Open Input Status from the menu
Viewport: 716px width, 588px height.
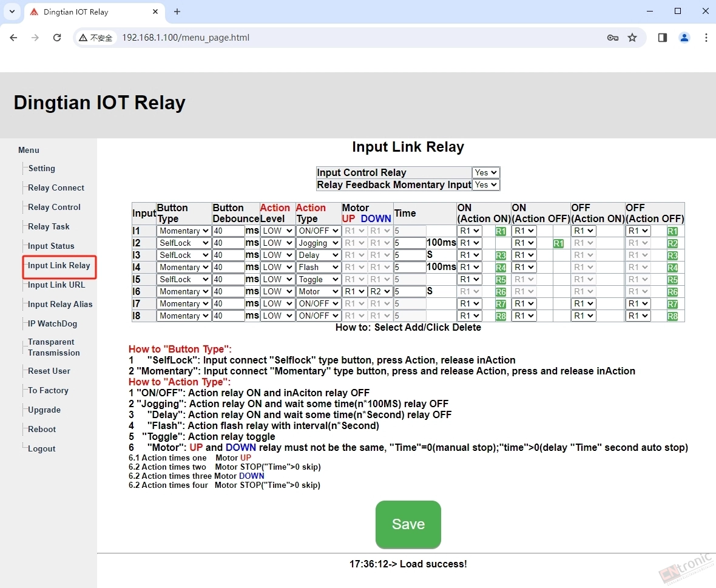point(51,246)
